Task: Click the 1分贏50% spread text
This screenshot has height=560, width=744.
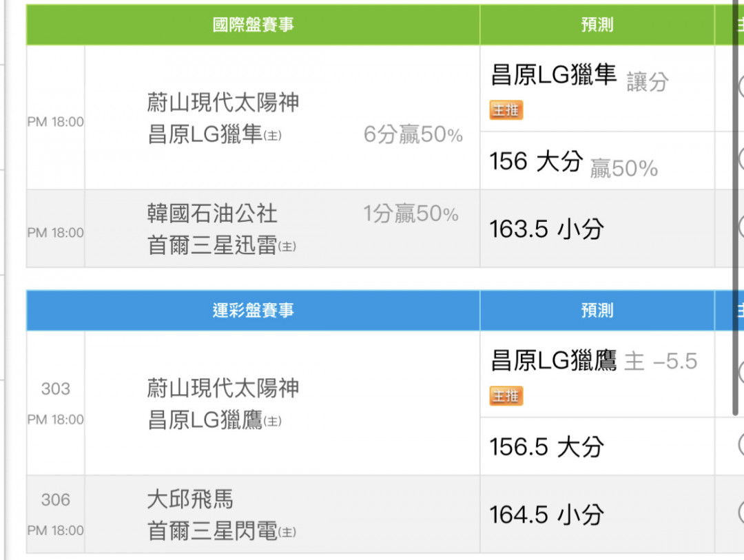Action: pyautogui.click(x=411, y=214)
